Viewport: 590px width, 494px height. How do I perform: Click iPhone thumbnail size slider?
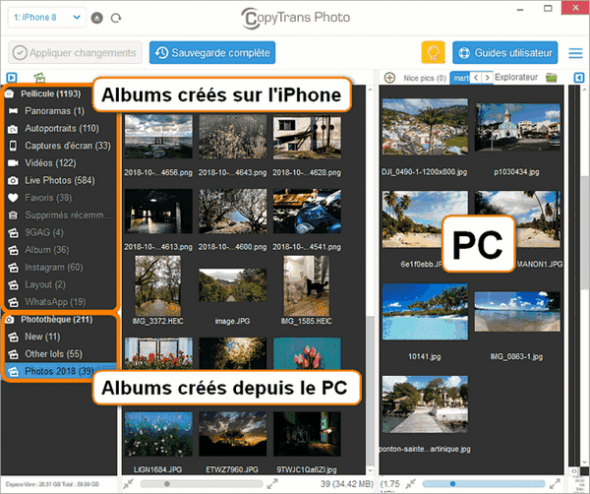click(x=202, y=484)
